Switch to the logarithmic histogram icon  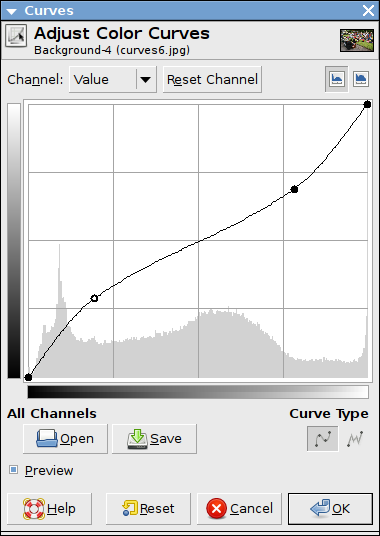(x=361, y=79)
